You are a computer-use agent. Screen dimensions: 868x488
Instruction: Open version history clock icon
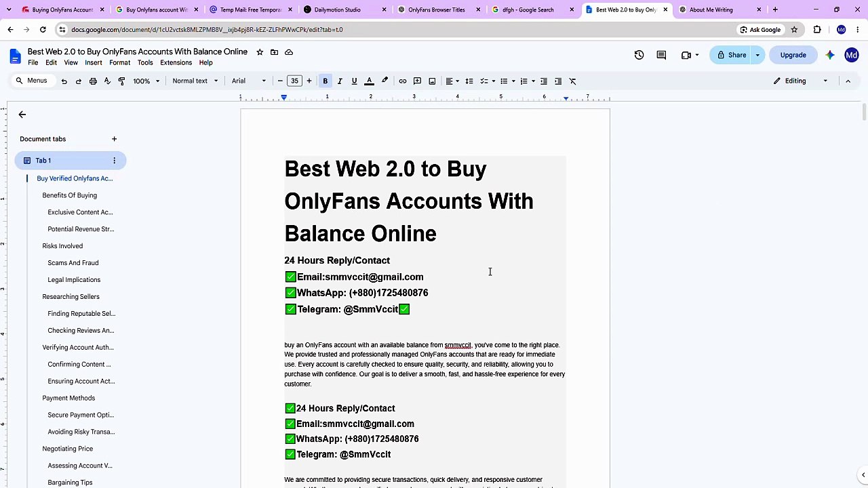(639, 55)
